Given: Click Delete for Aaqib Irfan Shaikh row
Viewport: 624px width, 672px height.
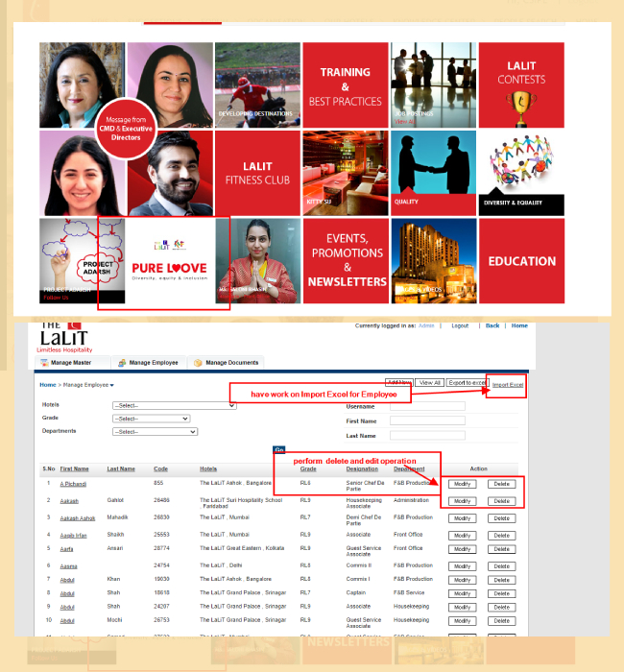Looking at the screenshot, I should [501, 536].
